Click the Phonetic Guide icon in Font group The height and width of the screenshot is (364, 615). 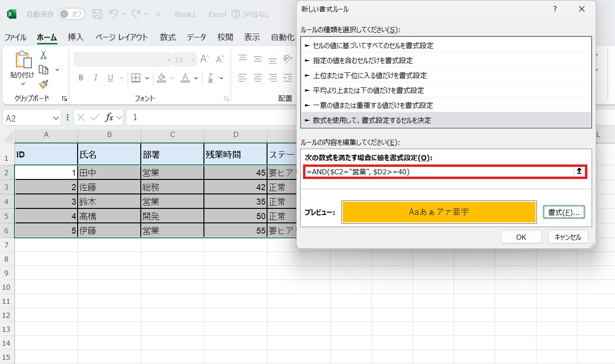tap(210, 78)
